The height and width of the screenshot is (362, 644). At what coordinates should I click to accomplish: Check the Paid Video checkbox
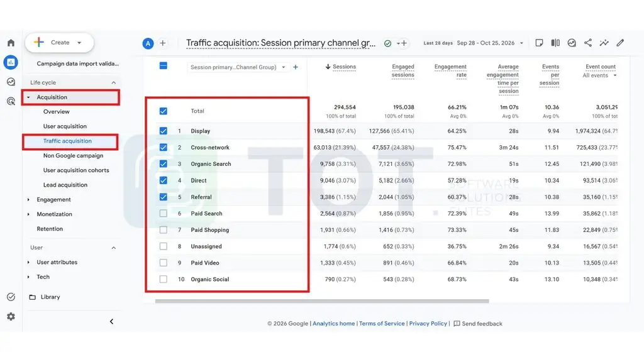(x=163, y=263)
